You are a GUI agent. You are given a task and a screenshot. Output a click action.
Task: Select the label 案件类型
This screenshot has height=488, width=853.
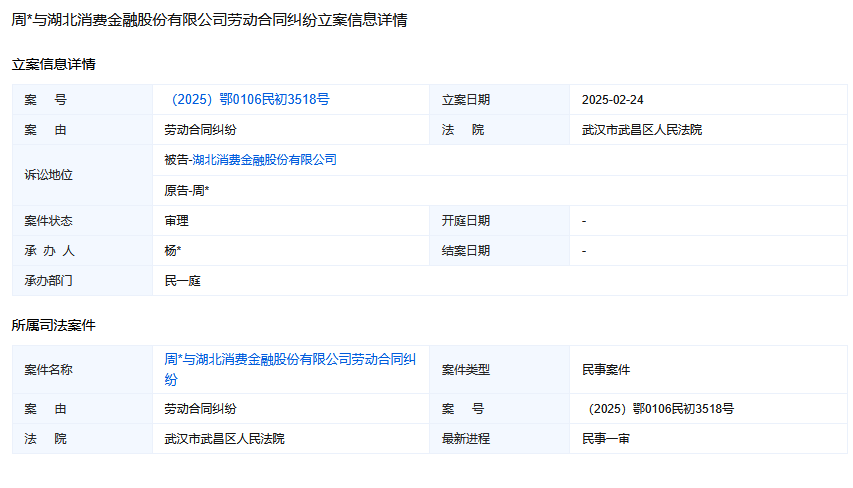click(466, 370)
